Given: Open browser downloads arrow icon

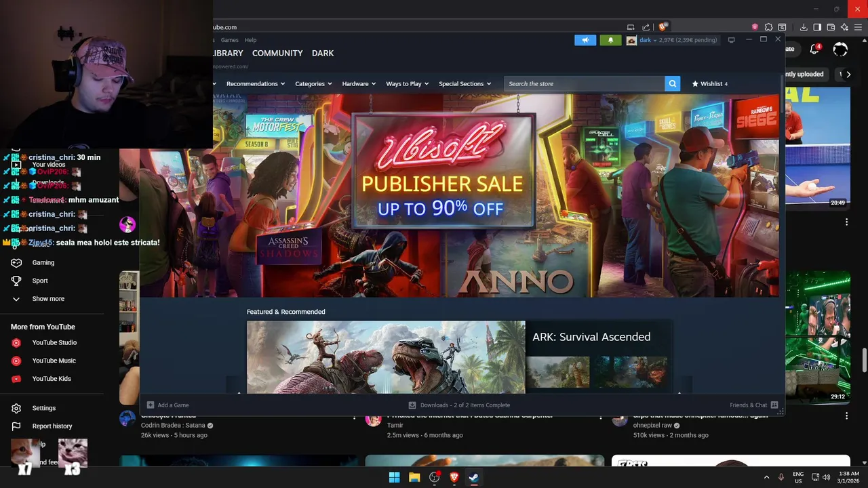Looking at the screenshot, I should pos(804,27).
